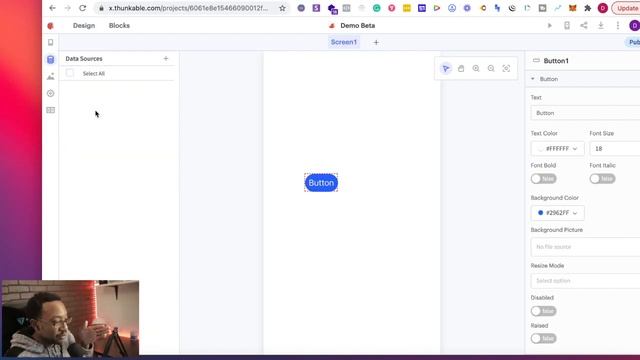Run the live test play icon
The image size is (640, 360).
point(550,25)
